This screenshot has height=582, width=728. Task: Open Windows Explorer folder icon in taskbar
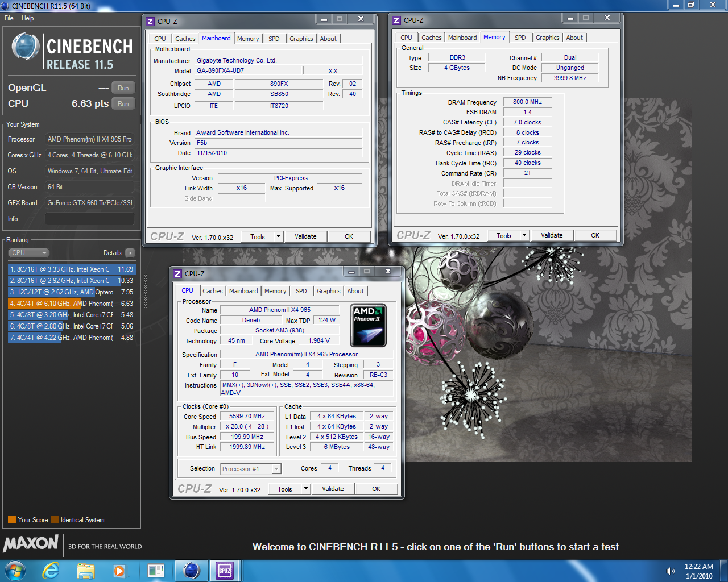point(86,570)
